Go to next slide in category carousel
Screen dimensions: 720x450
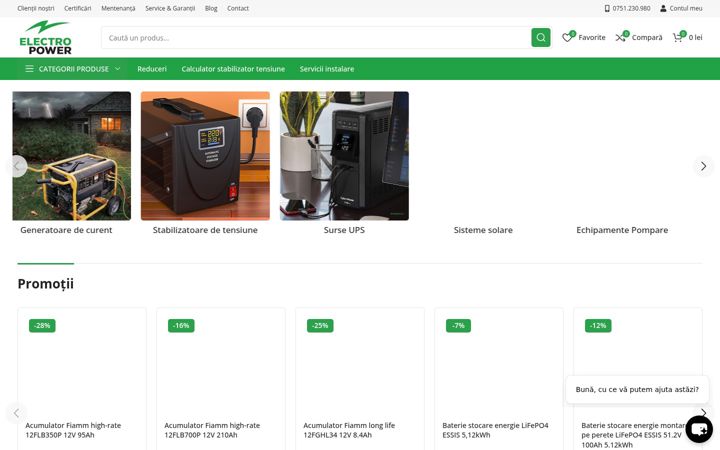point(703,166)
